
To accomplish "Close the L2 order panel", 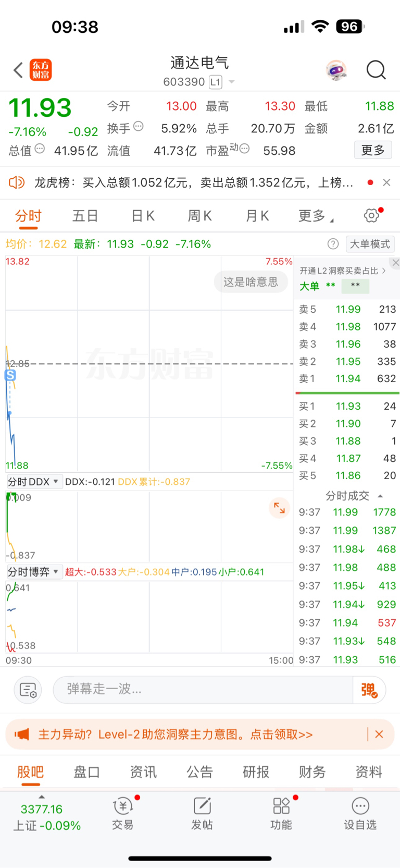I will tap(396, 263).
